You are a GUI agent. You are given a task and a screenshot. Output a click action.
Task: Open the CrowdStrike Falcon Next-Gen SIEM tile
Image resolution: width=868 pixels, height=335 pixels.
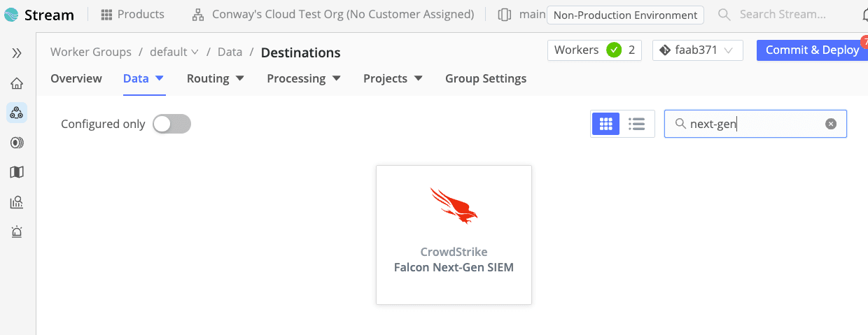tap(454, 234)
